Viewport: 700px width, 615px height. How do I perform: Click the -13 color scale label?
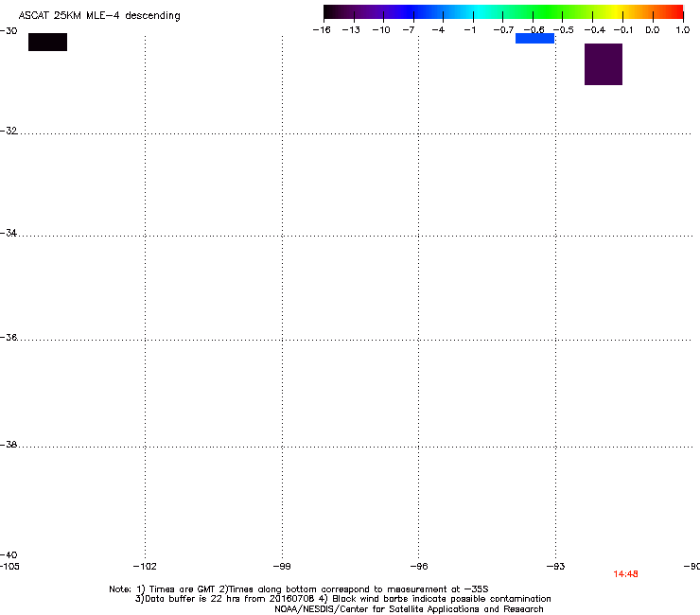coord(351,30)
